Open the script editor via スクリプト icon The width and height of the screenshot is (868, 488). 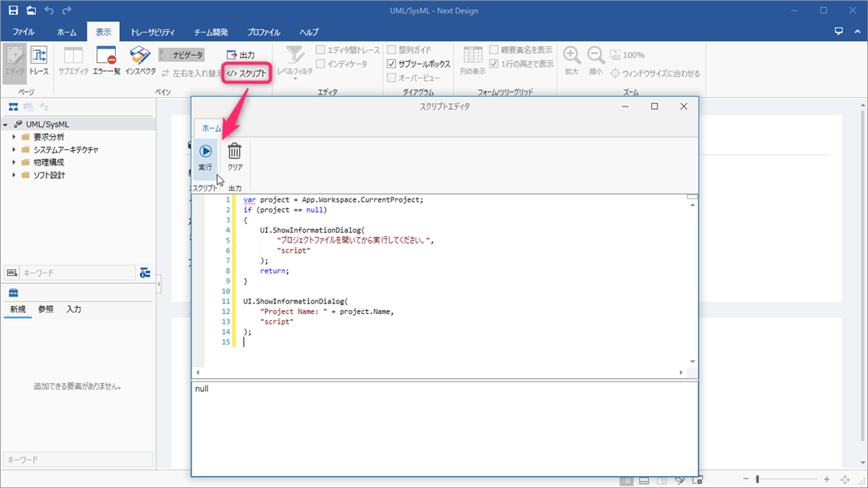247,72
